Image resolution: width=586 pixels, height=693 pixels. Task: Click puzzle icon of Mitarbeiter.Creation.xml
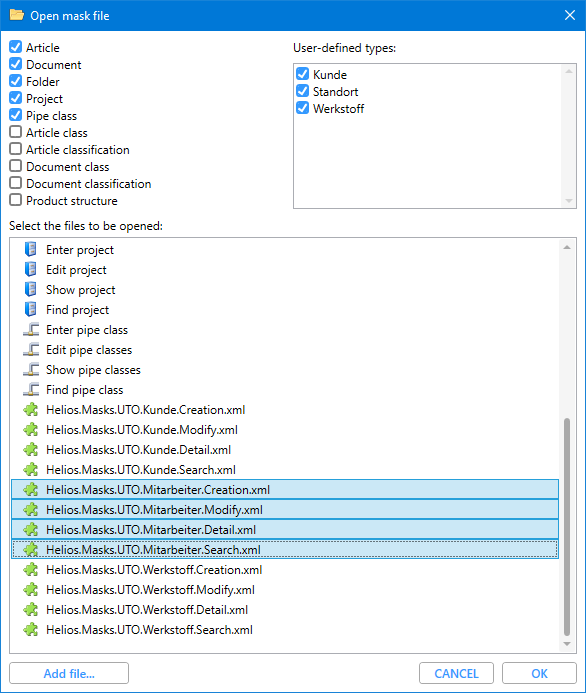[31, 490]
